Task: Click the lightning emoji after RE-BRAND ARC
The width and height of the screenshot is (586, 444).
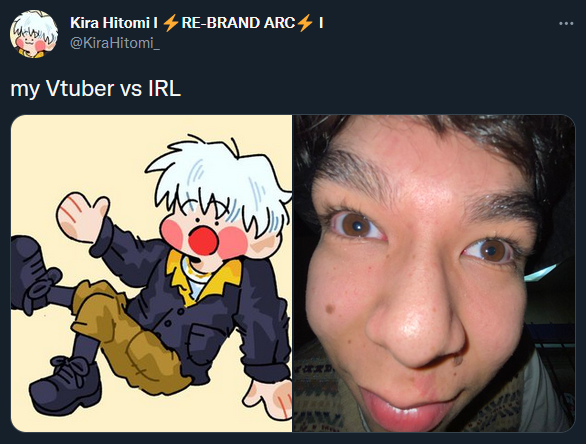Action: (x=305, y=23)
